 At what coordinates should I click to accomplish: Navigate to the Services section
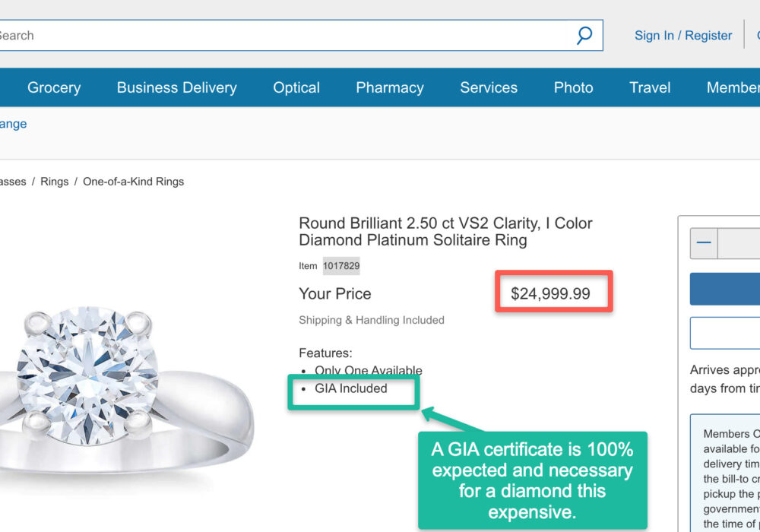point(489,87)
